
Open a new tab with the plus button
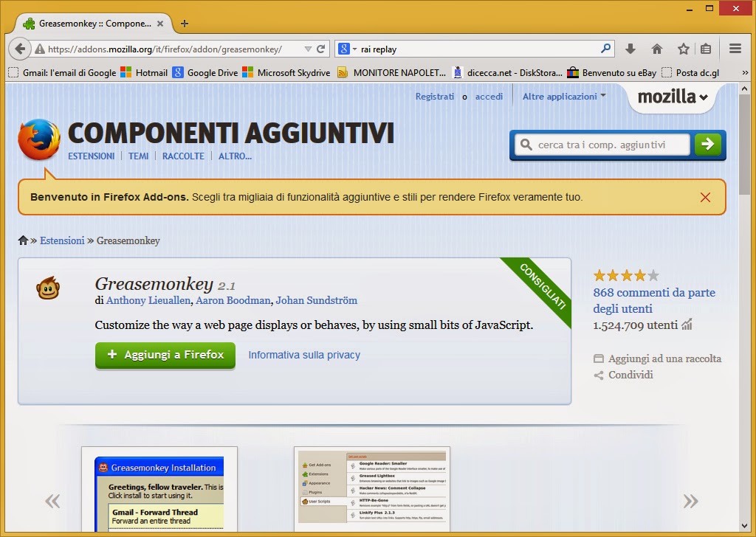(184, 24)
